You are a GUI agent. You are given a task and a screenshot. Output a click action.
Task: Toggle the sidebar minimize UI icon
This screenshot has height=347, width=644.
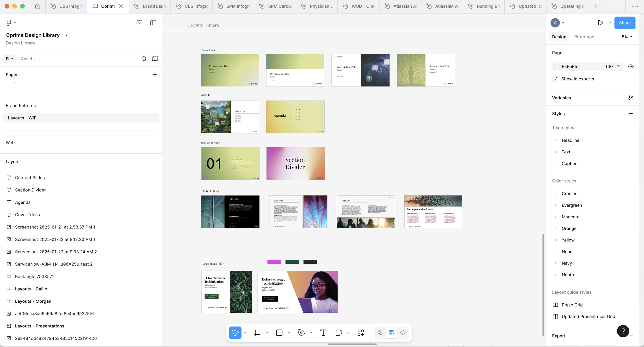153,23
